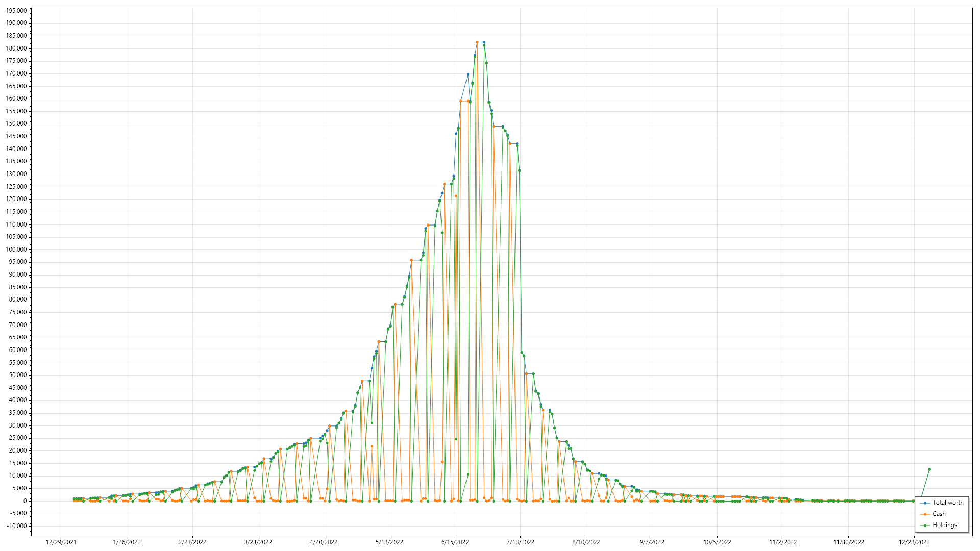The width and height of the screenshot is (980, 551).
Task: Click the y-axis label 50,000
Action: [17, 375]
